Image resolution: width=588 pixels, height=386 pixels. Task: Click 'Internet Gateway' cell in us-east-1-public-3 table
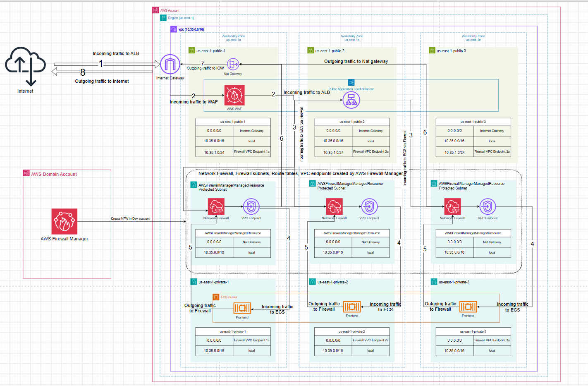tap(492, 131)
